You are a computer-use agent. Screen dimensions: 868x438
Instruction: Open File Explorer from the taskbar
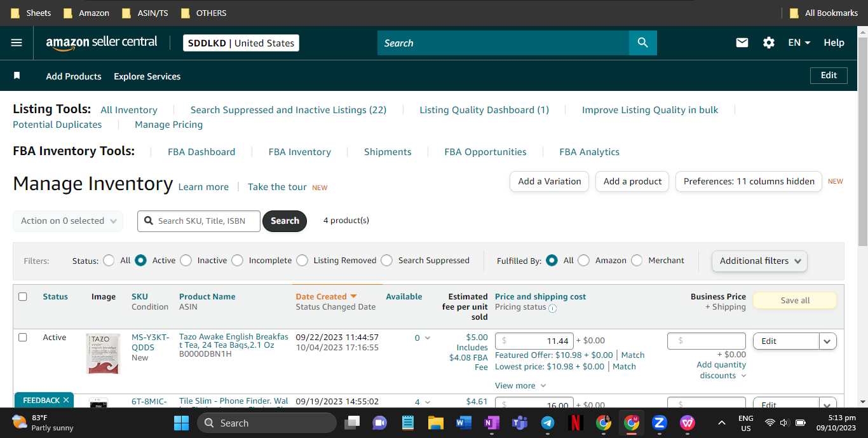(435, 423)
